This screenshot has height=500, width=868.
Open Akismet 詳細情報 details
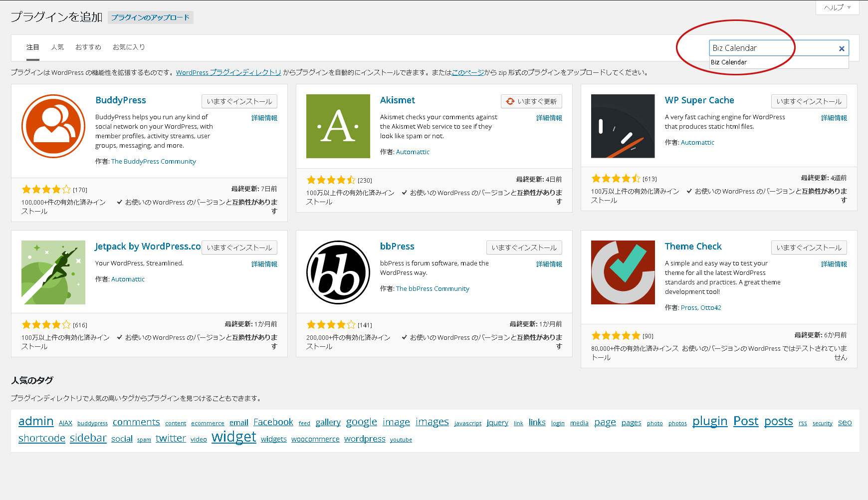(549, 118)
